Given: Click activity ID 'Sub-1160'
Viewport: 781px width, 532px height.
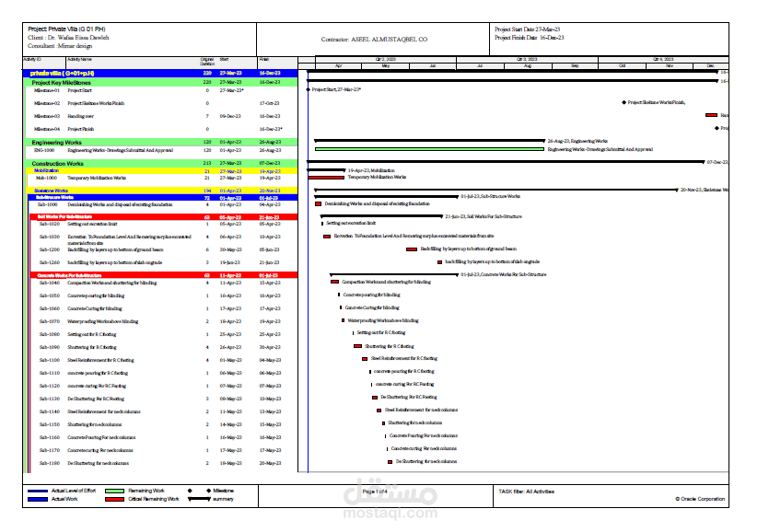Looking at the screenshot, I should click(x=50, y=438).
